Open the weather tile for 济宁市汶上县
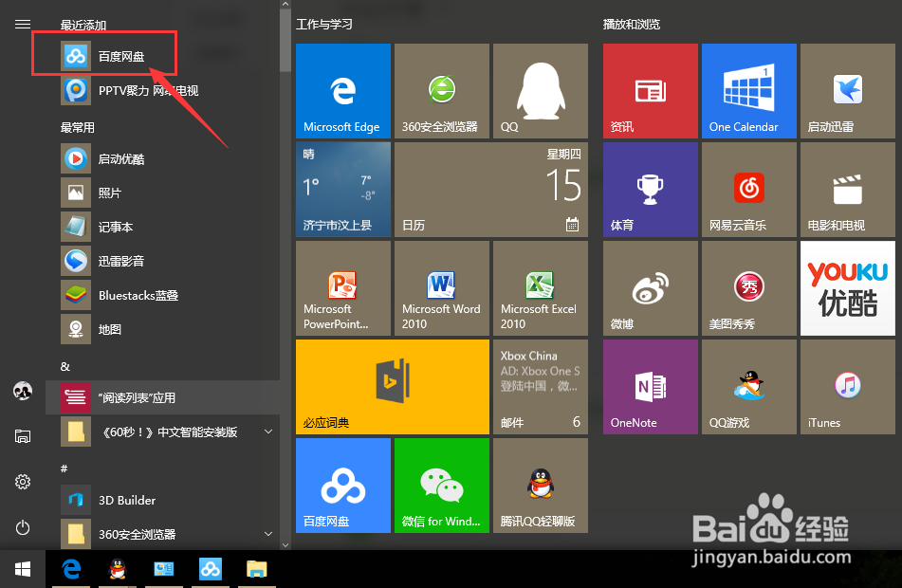 pyautogui.click(x=343, y=190)
